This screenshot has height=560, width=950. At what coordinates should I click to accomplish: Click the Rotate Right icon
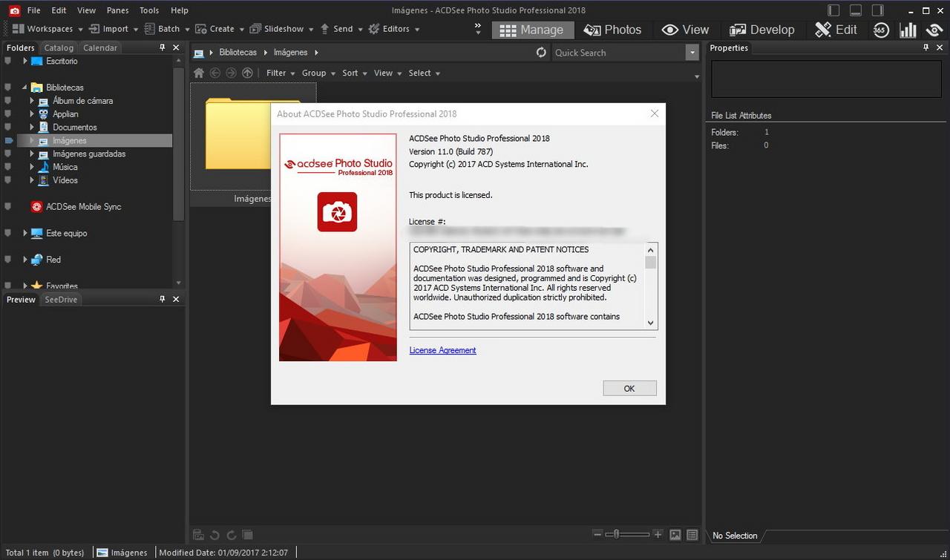231,535
